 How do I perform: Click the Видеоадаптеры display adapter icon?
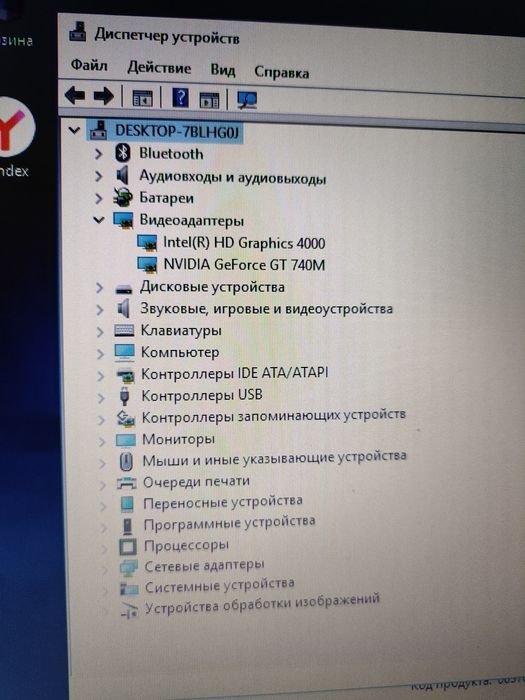[x=123, y=220]
